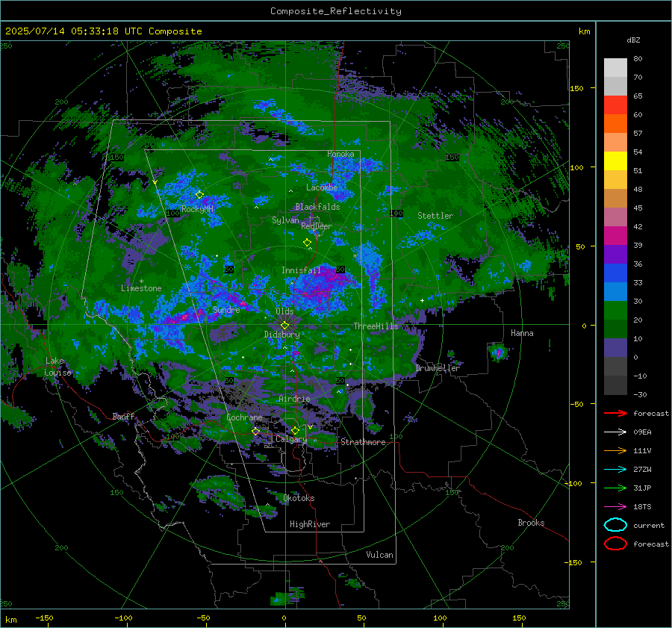The image size is (672, 628).
Task: Click the 09EA legend label text
Action: [642, 432]
